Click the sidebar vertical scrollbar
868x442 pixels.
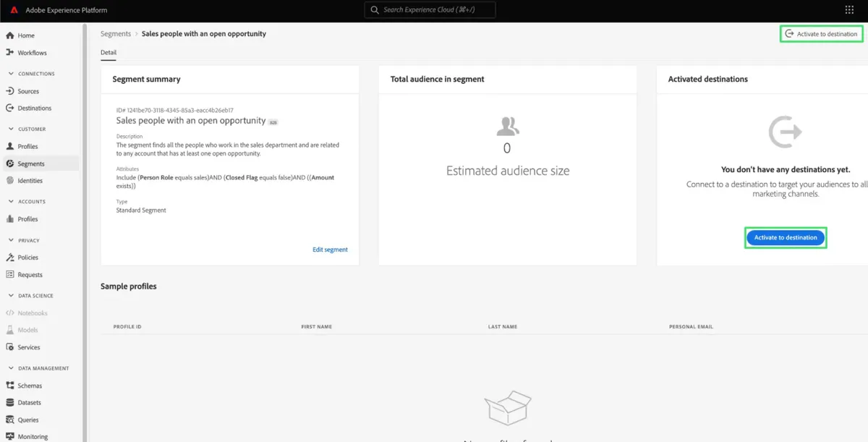[85, 231]
